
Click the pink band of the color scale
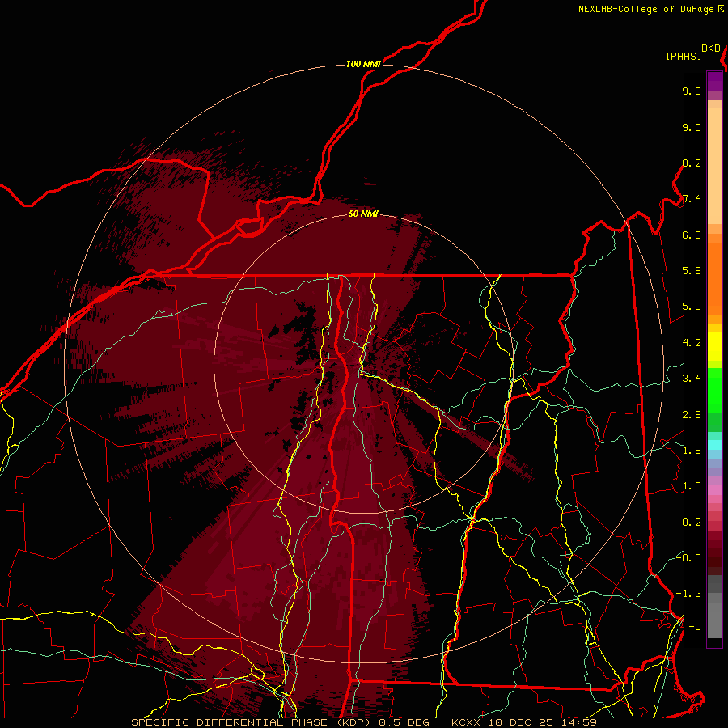point(714,490)
